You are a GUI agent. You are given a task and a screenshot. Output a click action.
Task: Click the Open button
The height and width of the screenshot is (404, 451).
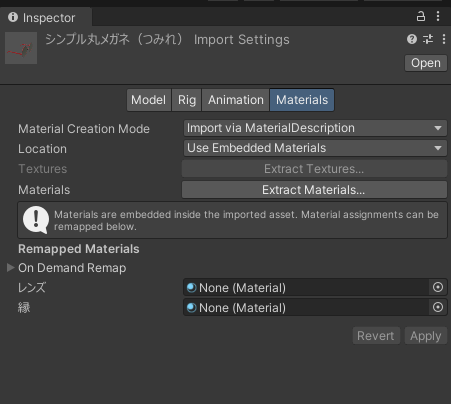click(426, 63)
